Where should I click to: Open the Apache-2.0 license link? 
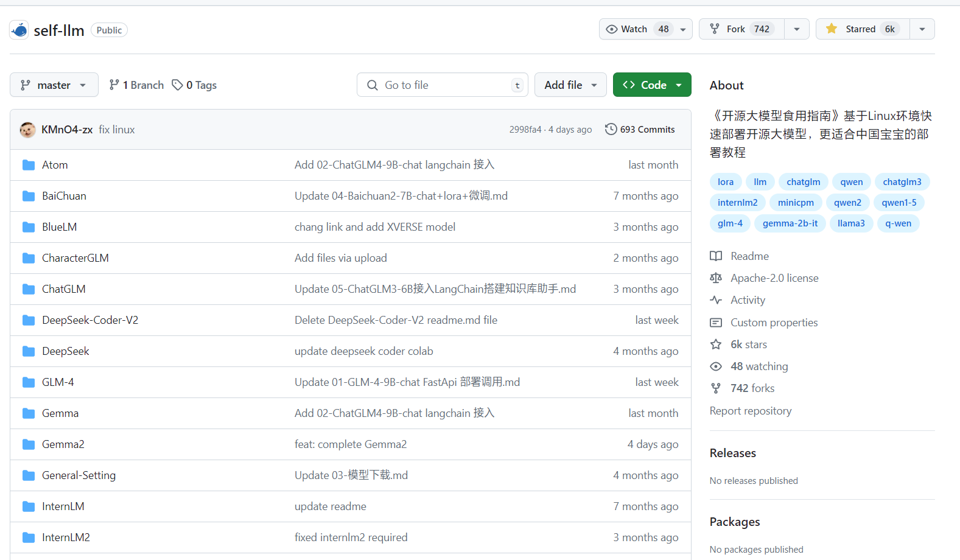pyautogui.click(x=774, y=278)
